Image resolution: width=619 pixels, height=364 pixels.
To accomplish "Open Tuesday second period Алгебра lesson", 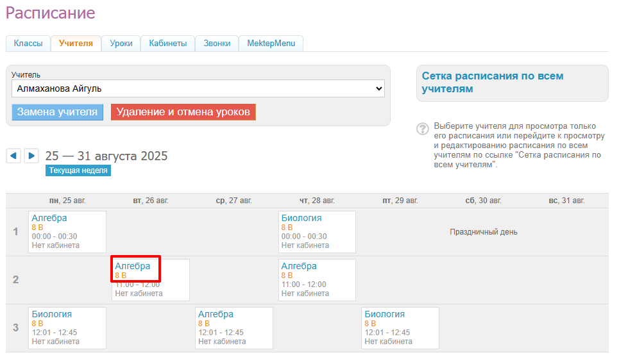I will coord(133,266).
